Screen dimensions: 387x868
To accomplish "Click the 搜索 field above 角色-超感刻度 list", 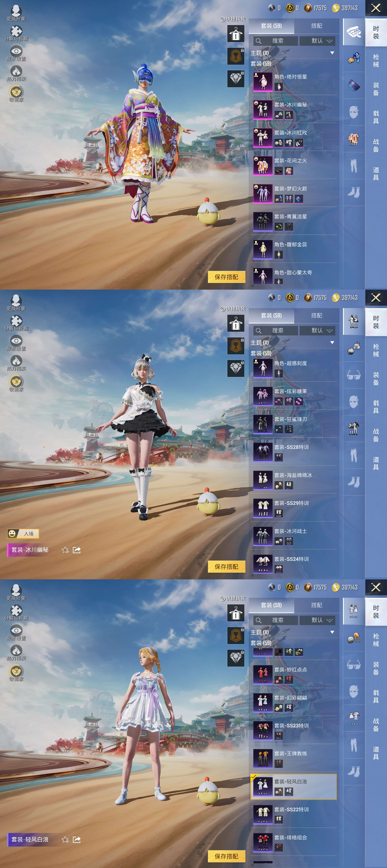I will click(x=276, y=331).
